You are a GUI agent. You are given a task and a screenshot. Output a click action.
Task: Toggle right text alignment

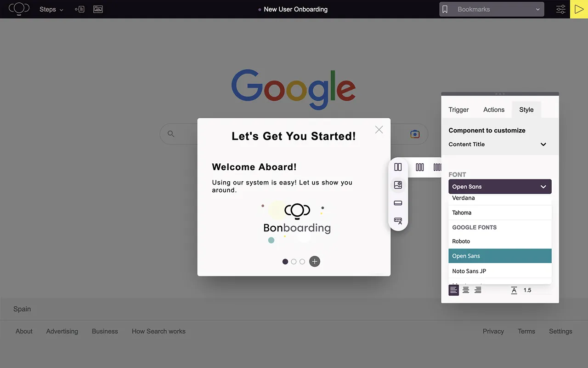click(x=478, y=290)
